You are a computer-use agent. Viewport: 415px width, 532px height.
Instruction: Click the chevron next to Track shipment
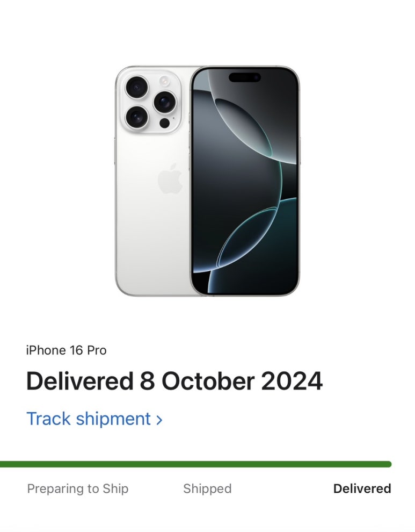tap(159, 420)
